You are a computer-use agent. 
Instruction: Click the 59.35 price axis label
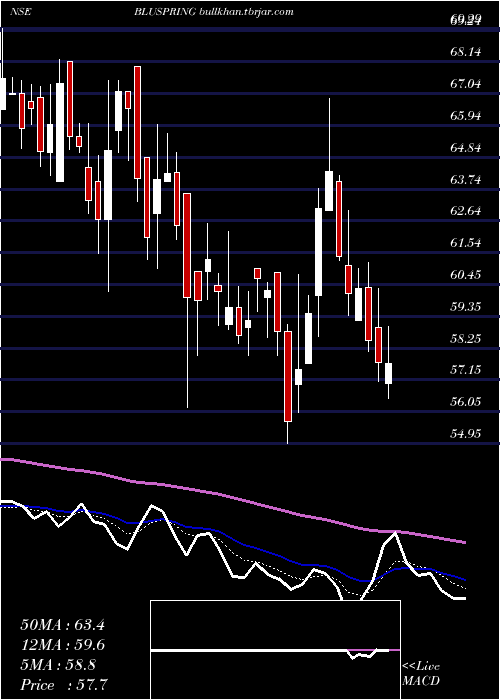click(x=466, y=307)
